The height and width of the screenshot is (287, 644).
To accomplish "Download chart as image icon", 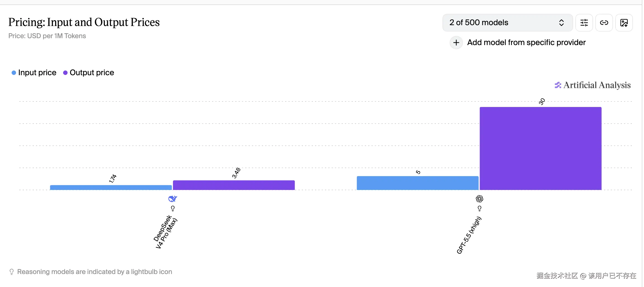I will pos(624,23).
